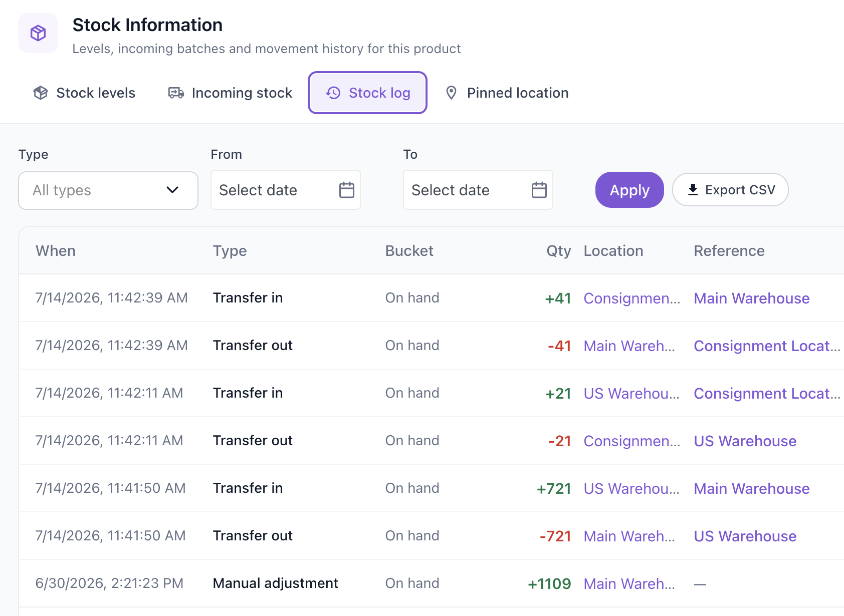This screenshot has width=844, height=616.
Task: Click the 6/30/2026, 2:21:23 PM timestamp
Action: pos(109,583)
